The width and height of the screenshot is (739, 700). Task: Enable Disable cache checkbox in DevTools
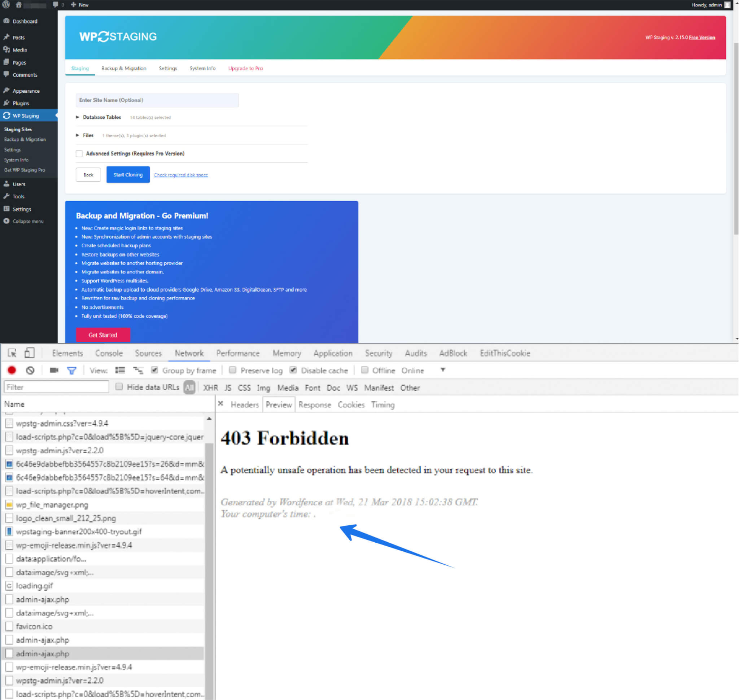coord(292,371)
